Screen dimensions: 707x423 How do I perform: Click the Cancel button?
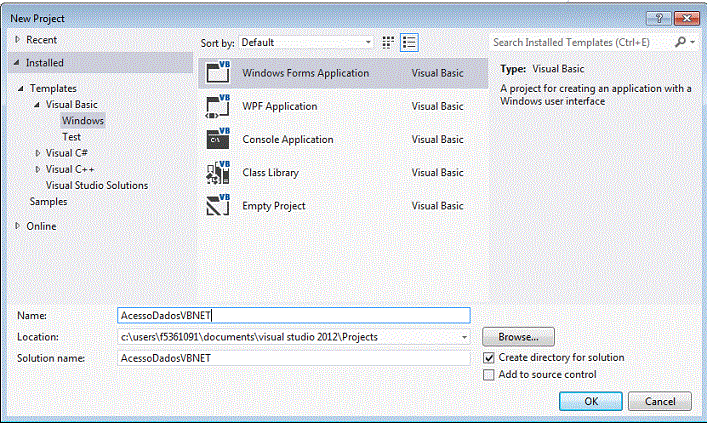[x=660, y=401]
